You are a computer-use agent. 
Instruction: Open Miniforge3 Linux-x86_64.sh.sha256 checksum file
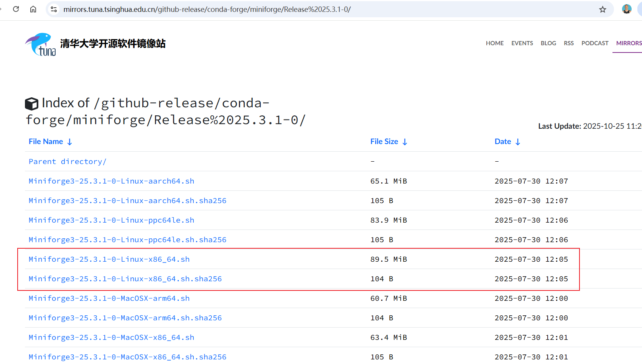[125, 279]
